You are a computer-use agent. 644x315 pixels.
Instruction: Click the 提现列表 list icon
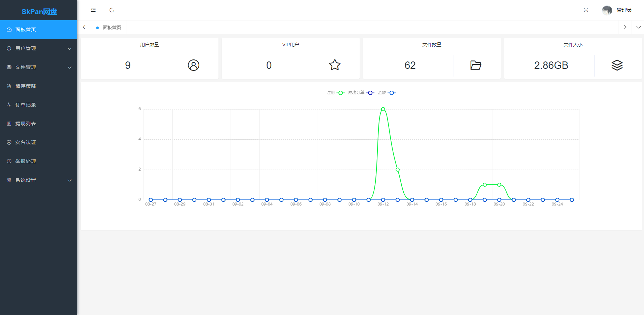click(9, 124)
